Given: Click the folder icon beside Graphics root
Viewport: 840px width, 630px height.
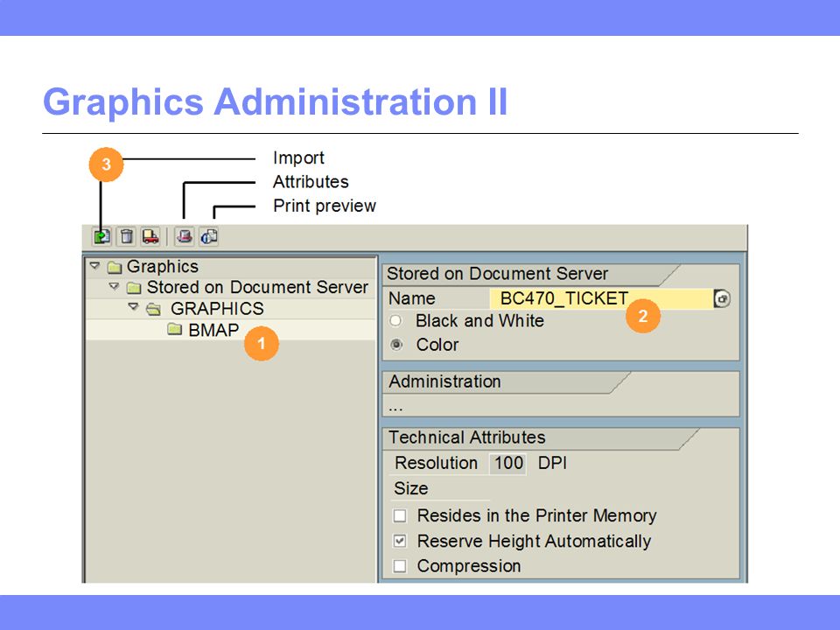Looking at the screenshot, I should [x=114, y=267].
